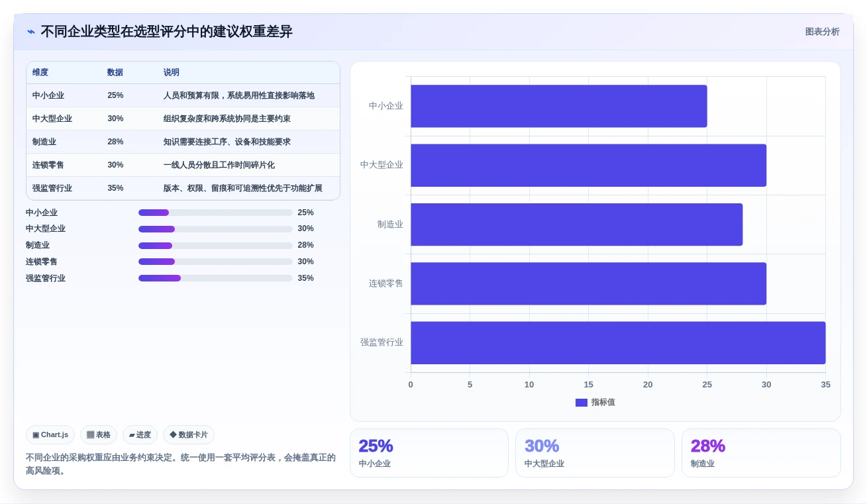867x504 pixels.
Task: Click the 连锁零售 progress bar
Action: click(215, 262)
